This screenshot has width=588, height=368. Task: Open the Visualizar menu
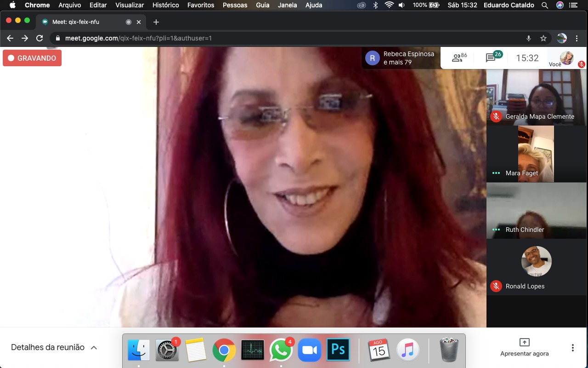point(130,5)
